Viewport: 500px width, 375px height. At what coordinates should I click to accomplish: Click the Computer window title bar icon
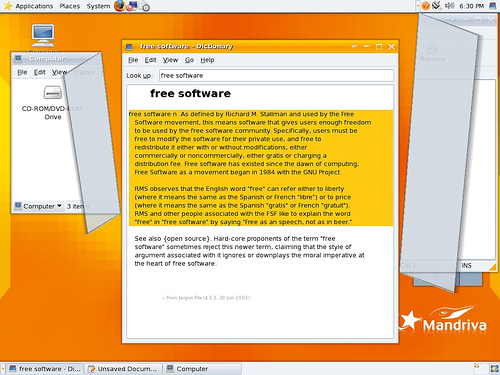pyautogui.click(x=18, y=59)
